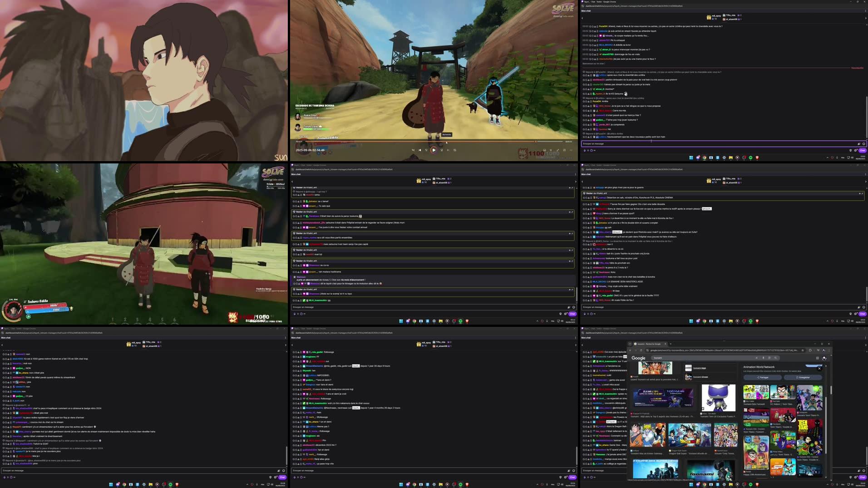Close the toonami Google search tab

[x=665, y=344]
